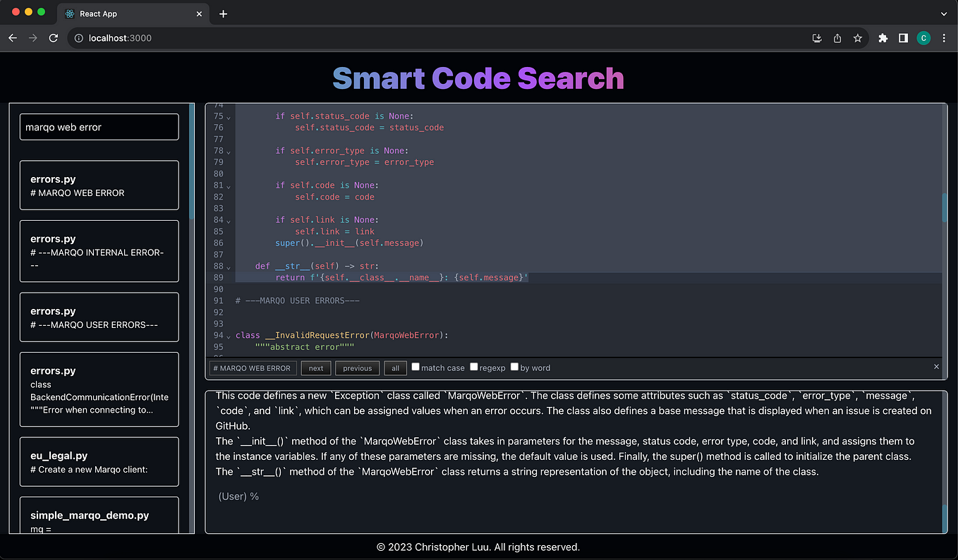Collapse code fold at line 78
Image resolution: width=958 pixels, height=560 pixels.
pyautogui.click(x=229, y=152)
